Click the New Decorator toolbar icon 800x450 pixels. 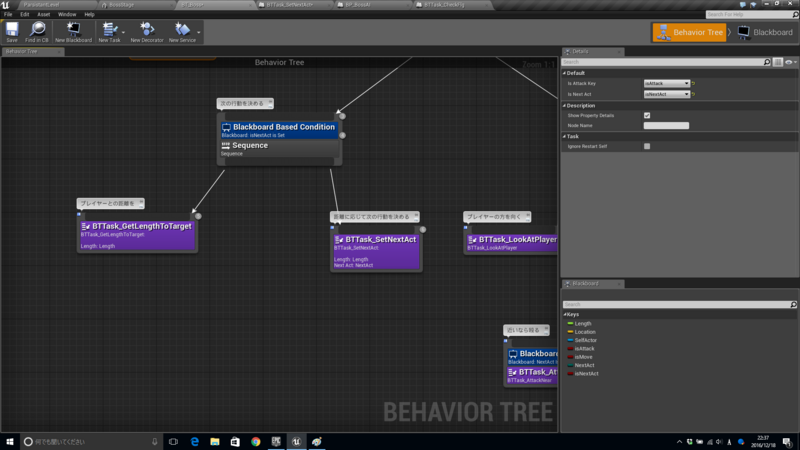(147, 32)
